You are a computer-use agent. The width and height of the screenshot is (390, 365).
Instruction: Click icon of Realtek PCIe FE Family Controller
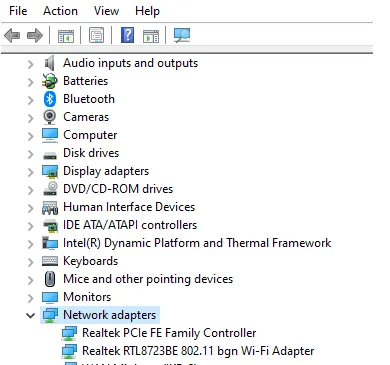click(69, 333)
